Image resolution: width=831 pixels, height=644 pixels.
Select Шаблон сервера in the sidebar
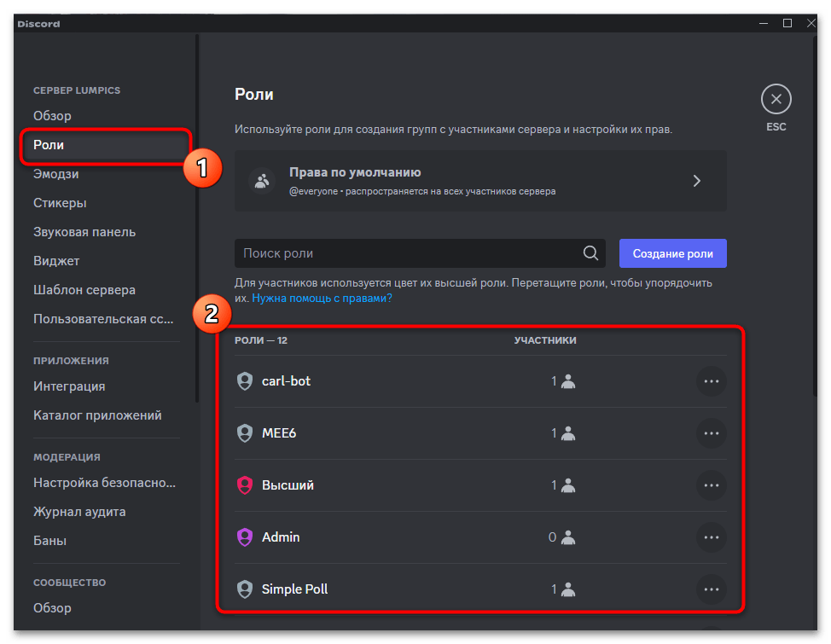coord(84,290)
